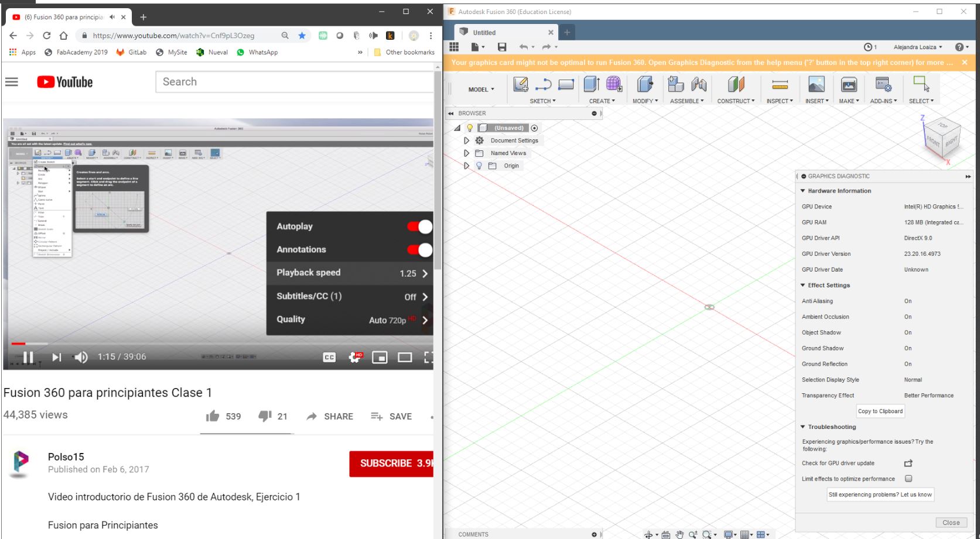Screen dimensions: 980x539
Task: Toggle the Origin folder lightbulb
Action: [x=479, y=166]
